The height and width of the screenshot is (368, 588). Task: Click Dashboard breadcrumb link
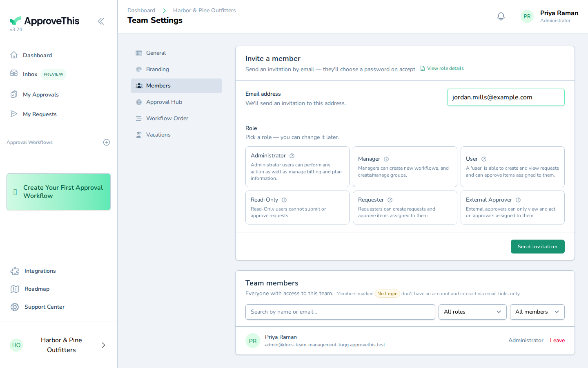coord(141,10)
